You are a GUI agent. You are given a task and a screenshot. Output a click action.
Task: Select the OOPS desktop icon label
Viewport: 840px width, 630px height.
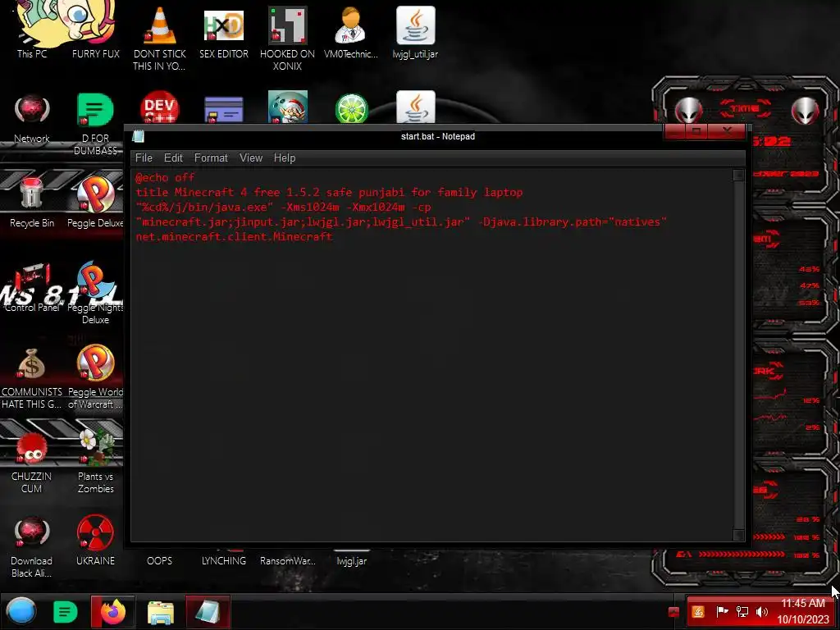point(159,561)
